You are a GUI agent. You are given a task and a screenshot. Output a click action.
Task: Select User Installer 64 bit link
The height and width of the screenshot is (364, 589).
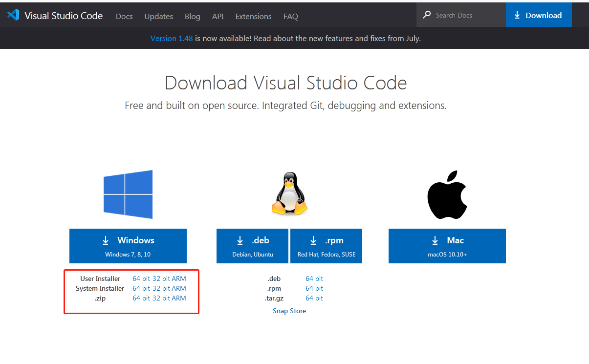click(x=141, y=278)
